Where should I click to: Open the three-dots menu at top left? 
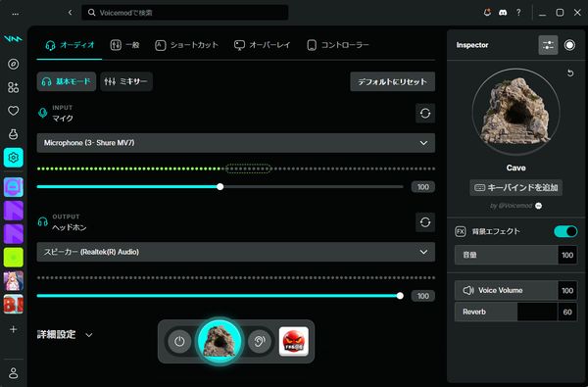point(15,14)
